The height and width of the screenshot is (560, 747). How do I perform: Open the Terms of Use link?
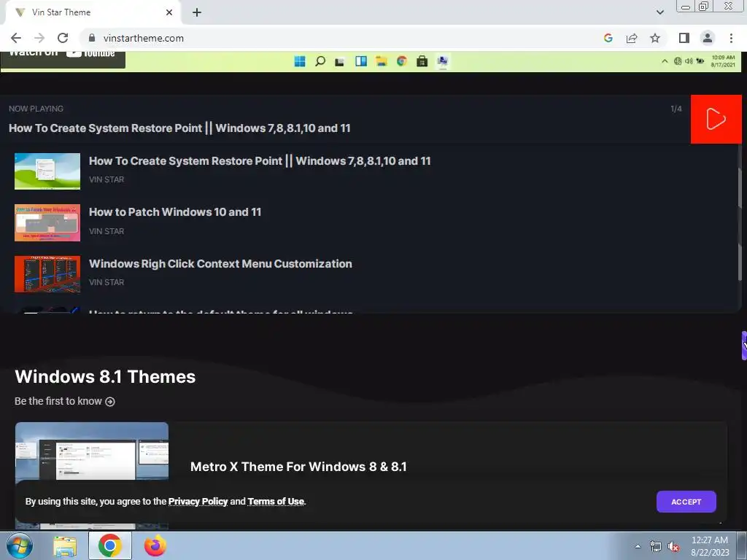click(x=276, y=502)
